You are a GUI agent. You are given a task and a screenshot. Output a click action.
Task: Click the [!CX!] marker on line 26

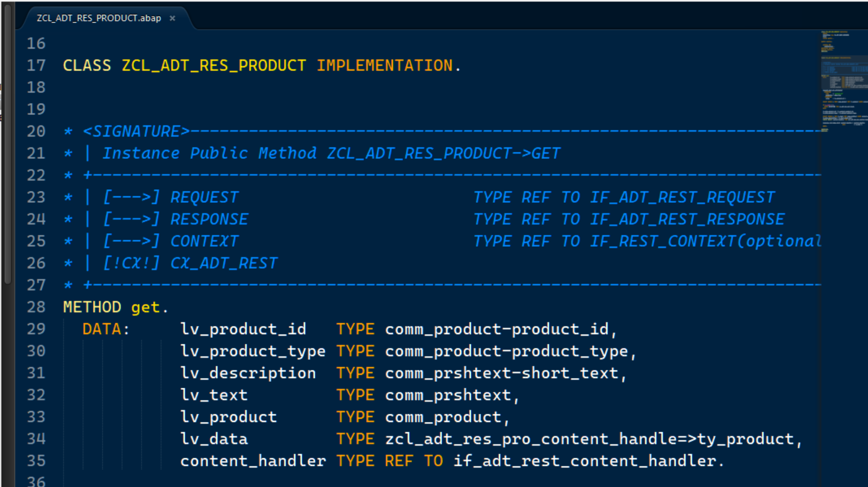tap(131, 263)
